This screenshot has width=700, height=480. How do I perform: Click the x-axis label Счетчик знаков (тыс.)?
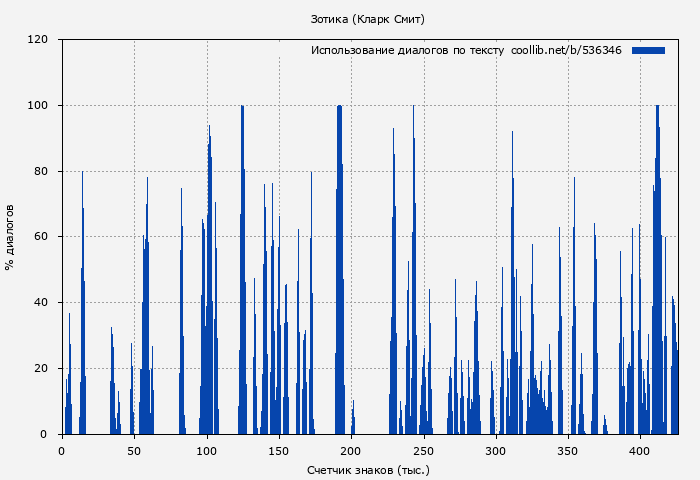point(368,469)
